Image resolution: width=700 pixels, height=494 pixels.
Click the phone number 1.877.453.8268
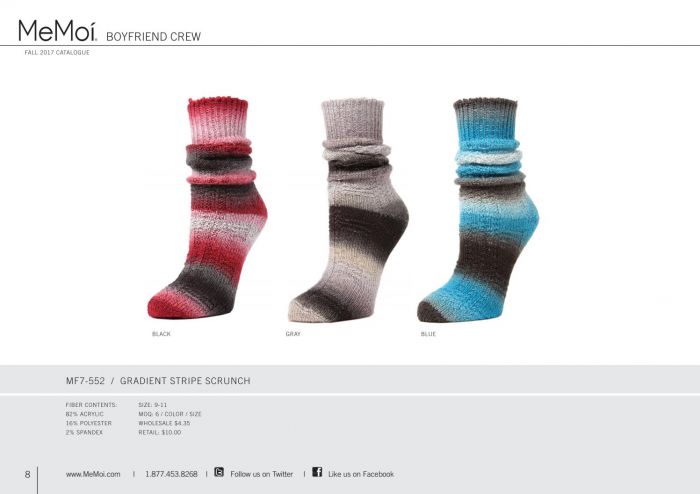coord(171,474)
